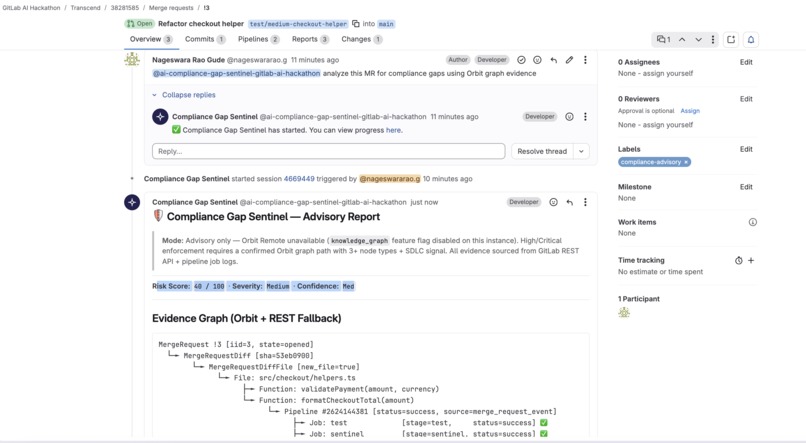Open Compliance Gap Sentinel avatar on report
The width and height of the screenshot is (806, 443).
point(132,202)
